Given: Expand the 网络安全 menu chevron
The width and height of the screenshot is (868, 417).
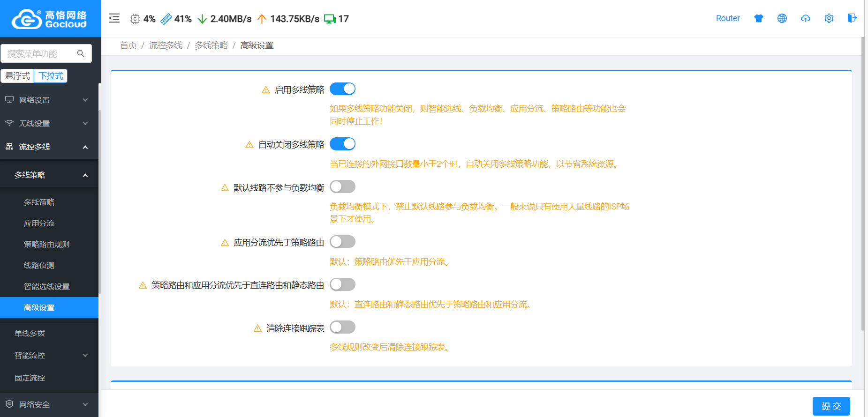Looking at the screenshot, I should (85, 404).
